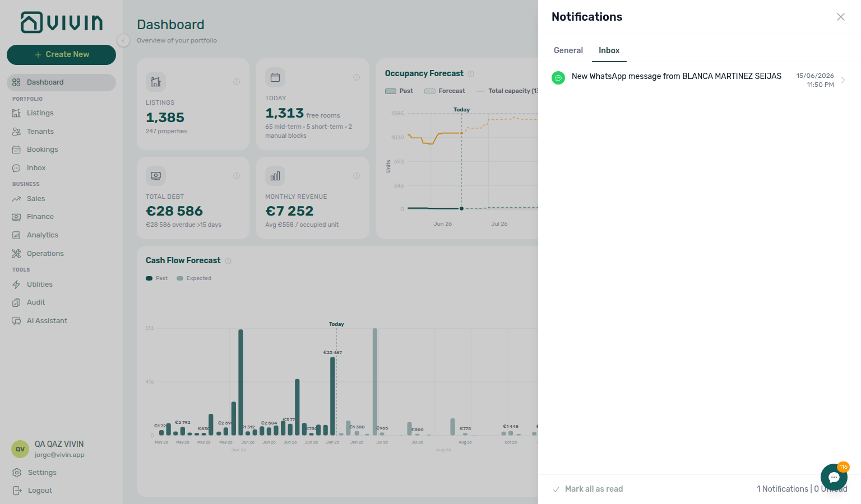The width and height of the screenshot is (861, 504).
Task: Switch to the General notifications tab
Action: click(568, 50)
